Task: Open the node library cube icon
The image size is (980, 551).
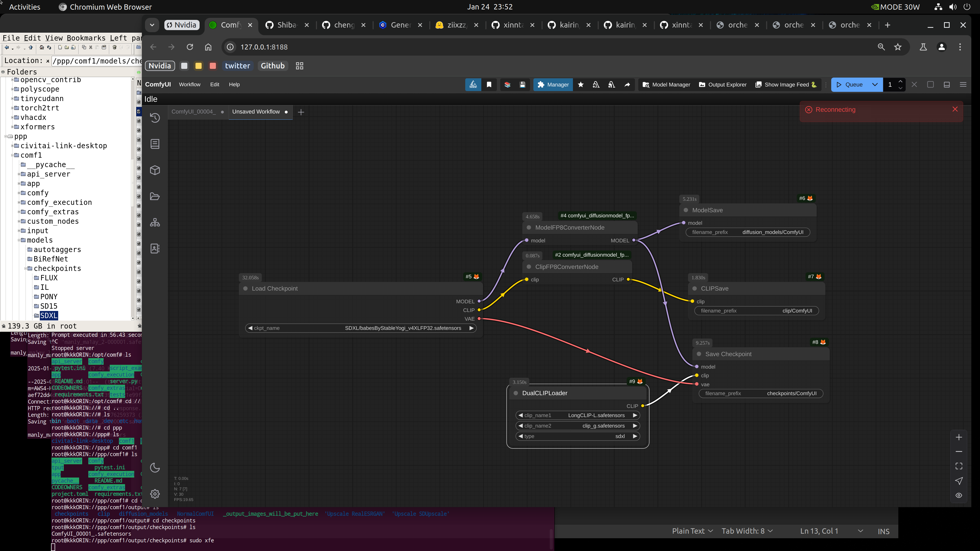Action: coord(155,170)
